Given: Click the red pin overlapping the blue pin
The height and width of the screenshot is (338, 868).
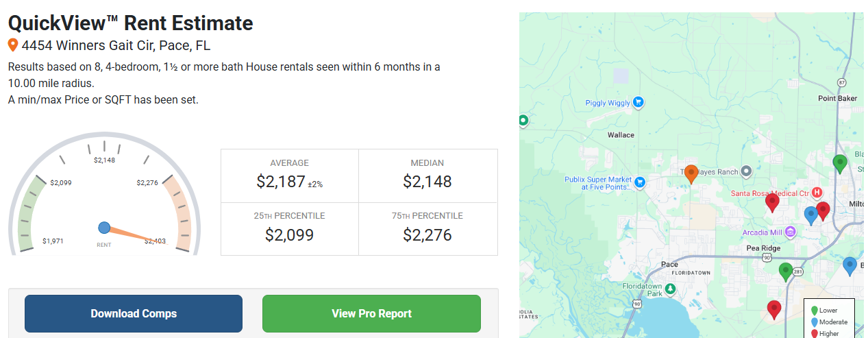Looking at the screenshot, I should pyautogui.click(x=823, y=210).
